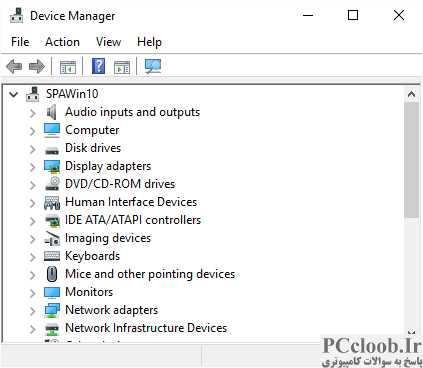The image size is (423, 368).
Task: Click the Forward arrow toolbar icon
Action: tap(37, 66)
